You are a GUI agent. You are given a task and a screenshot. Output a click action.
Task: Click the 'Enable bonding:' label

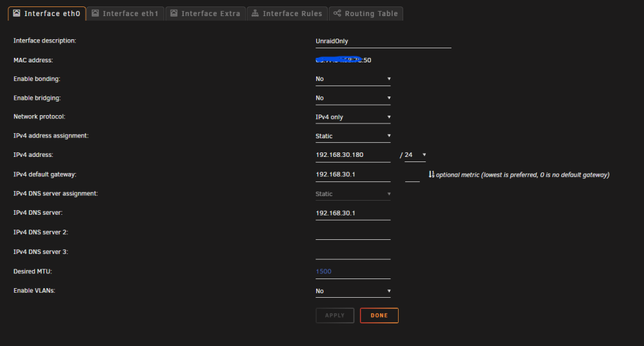37,78
